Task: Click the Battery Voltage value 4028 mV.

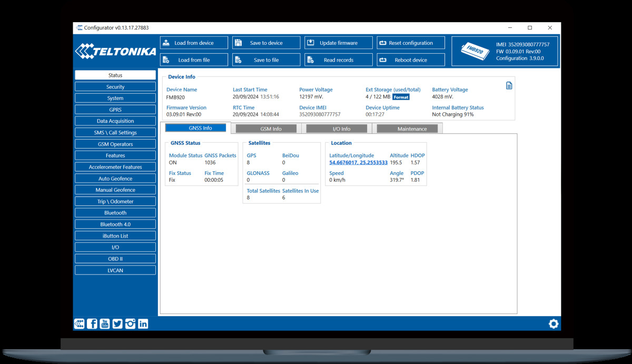Action: point(442,97)
